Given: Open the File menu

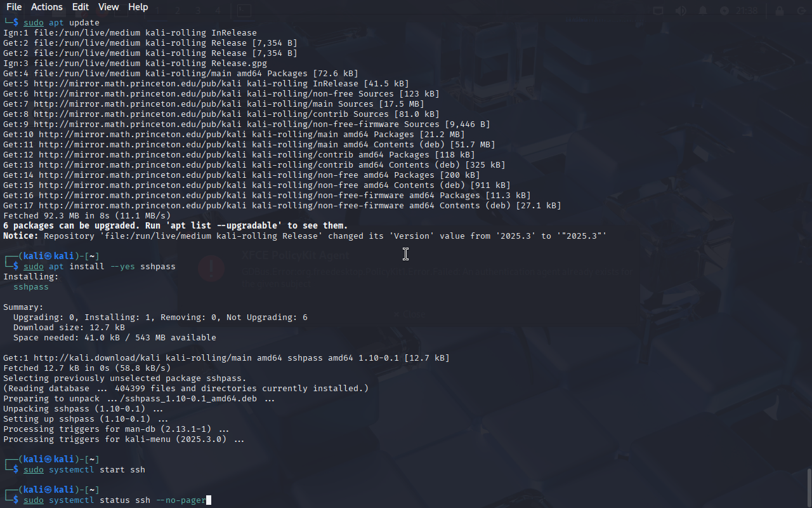Looking at the screenshot, I should pos(14,7).
